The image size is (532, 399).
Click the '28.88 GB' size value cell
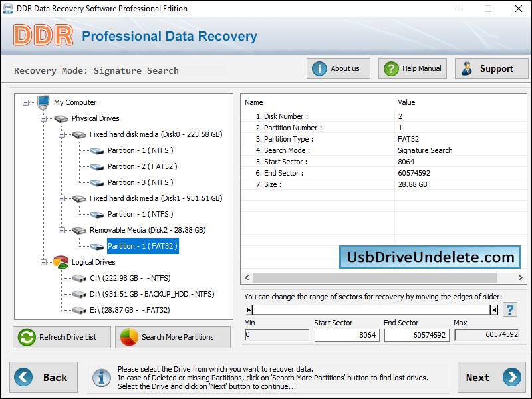pyautogui.click(x=412, y=185)
